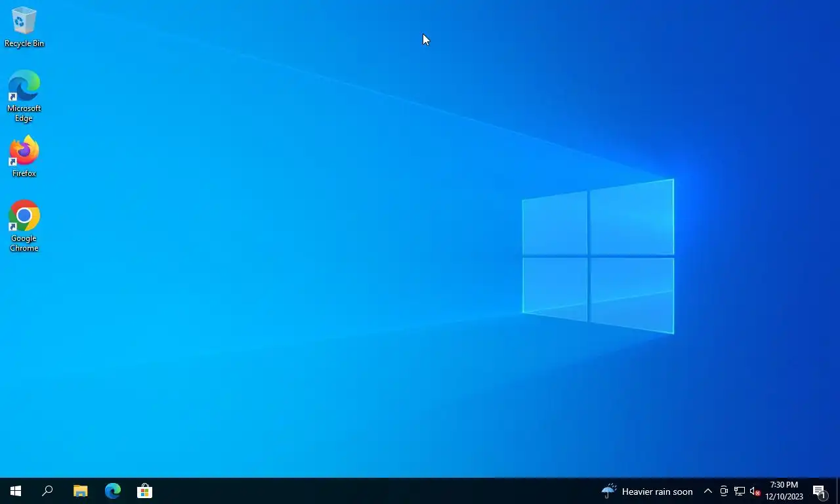The image size is (840, 504).
Task: Click the Show desktop strip past notifications
Action: click(x=838, y=492)
